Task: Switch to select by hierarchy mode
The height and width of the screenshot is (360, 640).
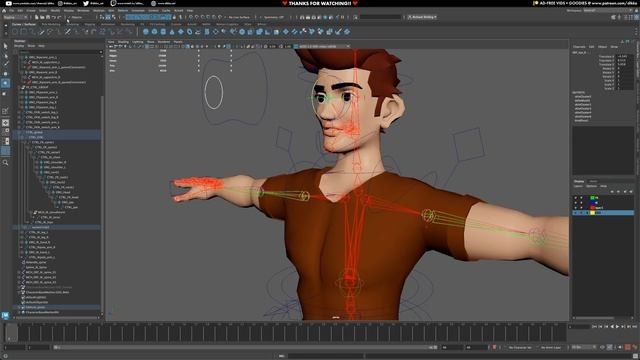Action: (x=102, y=17)
